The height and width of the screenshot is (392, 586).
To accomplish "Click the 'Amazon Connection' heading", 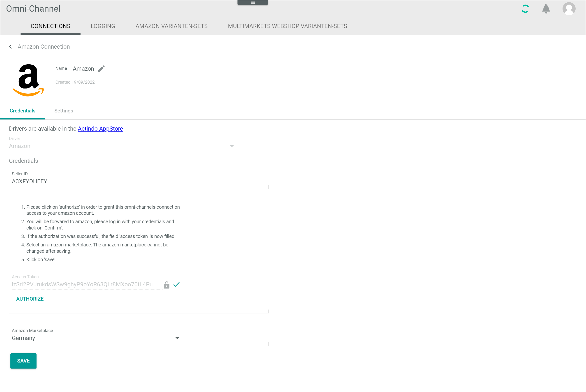I will point(44,47).
